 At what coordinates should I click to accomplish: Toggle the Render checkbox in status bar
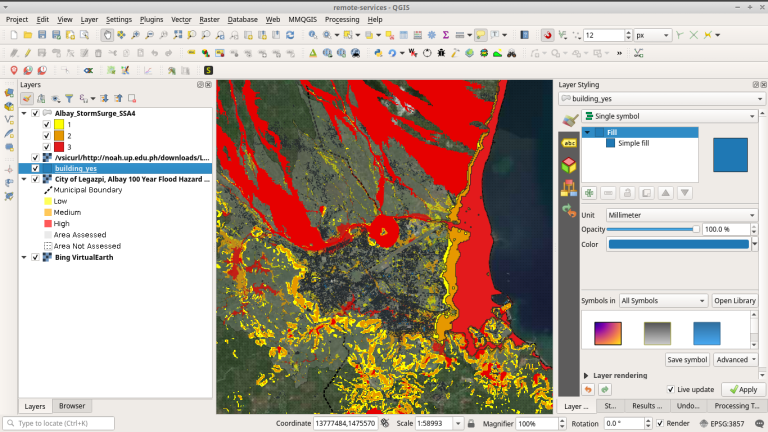tap(660, 423)
